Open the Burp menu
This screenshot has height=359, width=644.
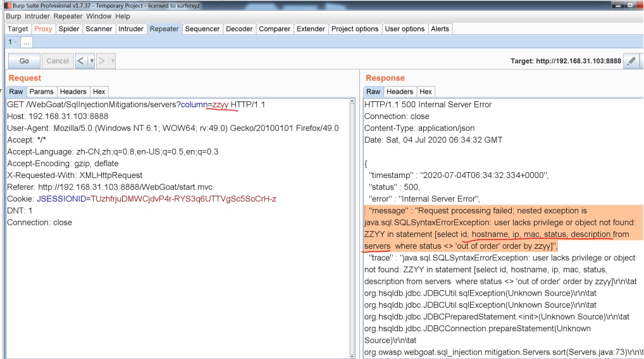click(13, 16)
